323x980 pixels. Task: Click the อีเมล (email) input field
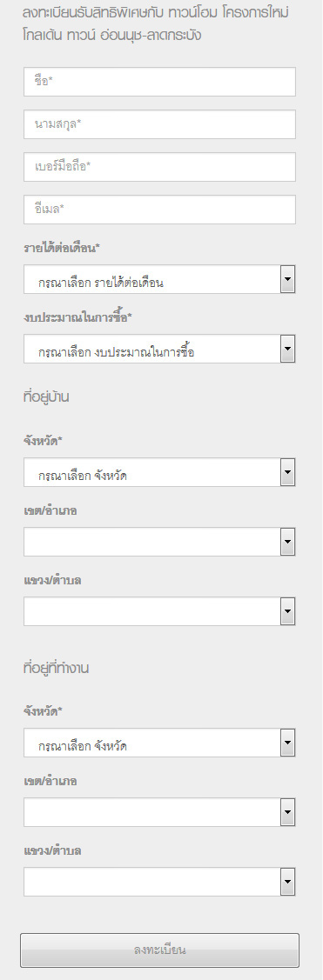159,210
